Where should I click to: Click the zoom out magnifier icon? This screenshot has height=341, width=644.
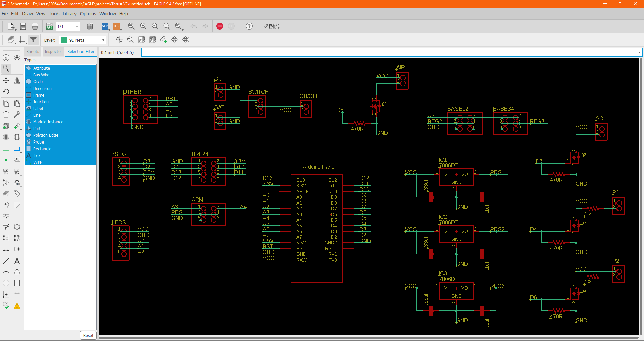click(155, 26)
